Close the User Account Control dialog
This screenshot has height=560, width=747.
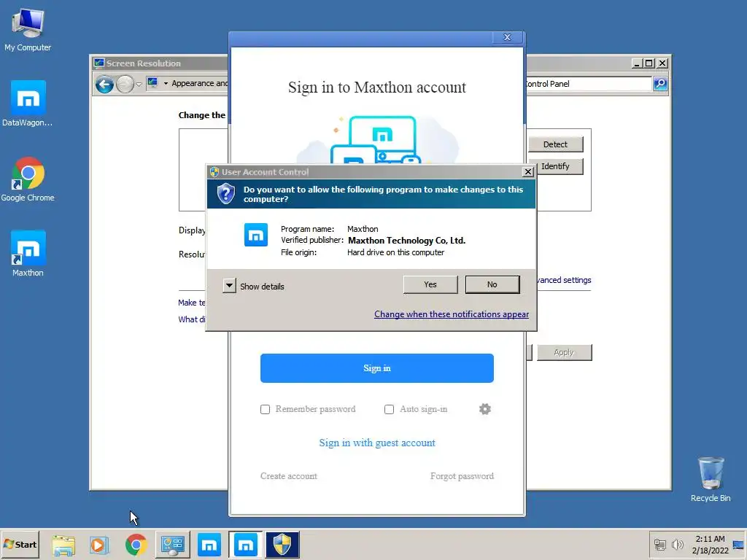528,172
